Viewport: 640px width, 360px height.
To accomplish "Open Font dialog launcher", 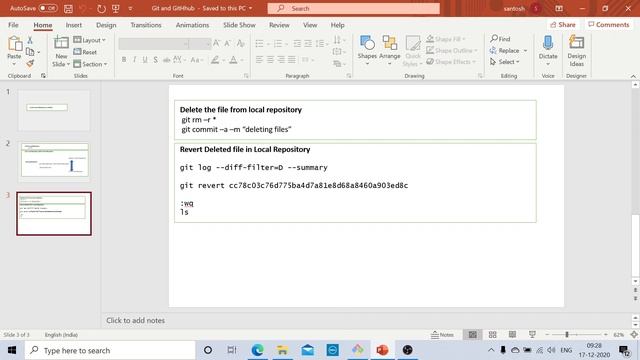I will (x=246, y=76).
